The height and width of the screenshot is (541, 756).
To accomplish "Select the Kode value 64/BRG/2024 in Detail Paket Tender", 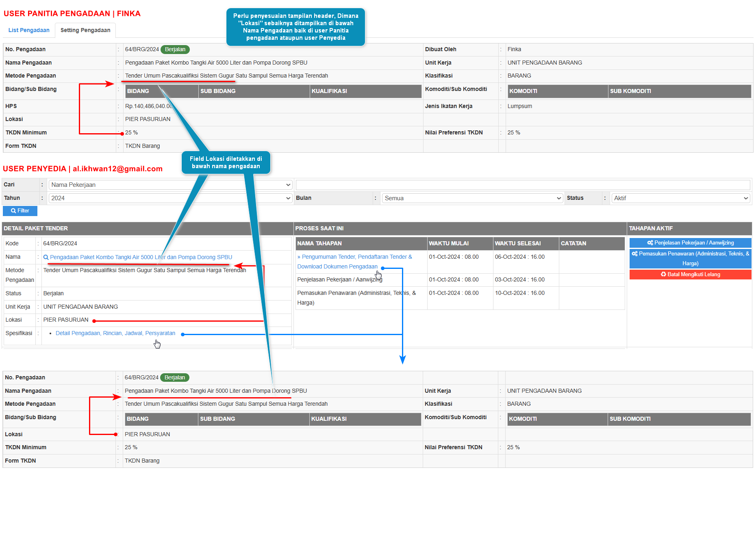I will click(x=60, y=243).
